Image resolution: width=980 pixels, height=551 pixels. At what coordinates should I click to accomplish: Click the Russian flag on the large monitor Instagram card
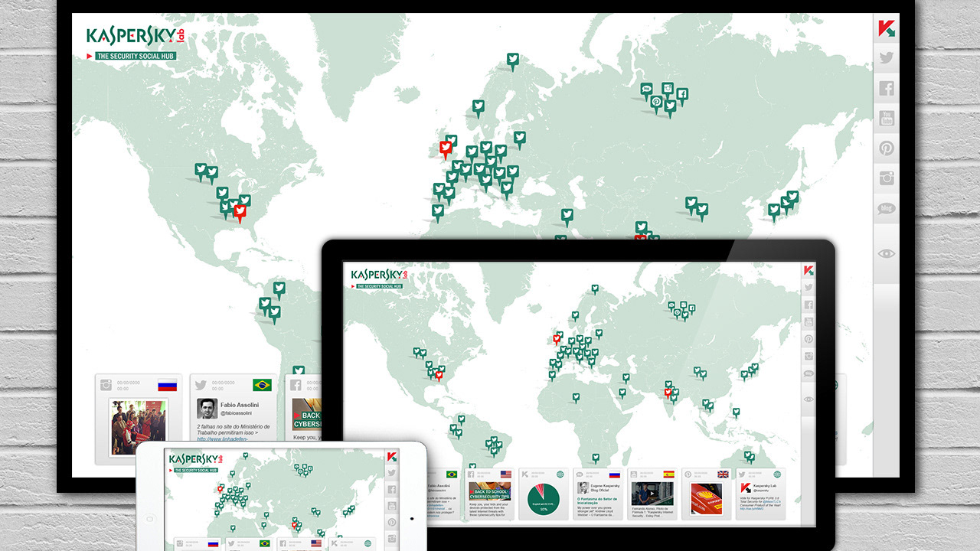(168, 385)
